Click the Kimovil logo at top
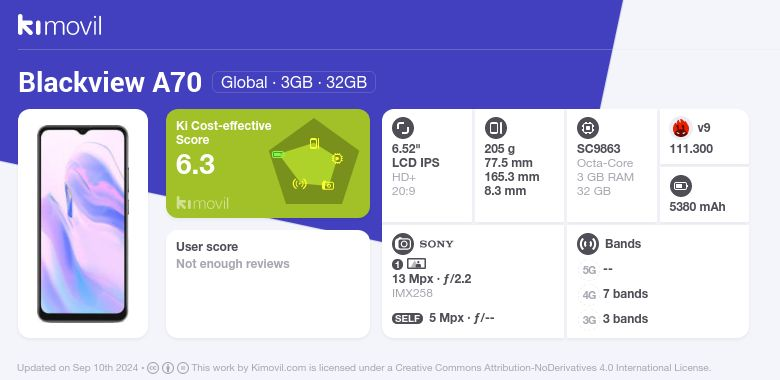780x380 pixels. pos(60,25)
